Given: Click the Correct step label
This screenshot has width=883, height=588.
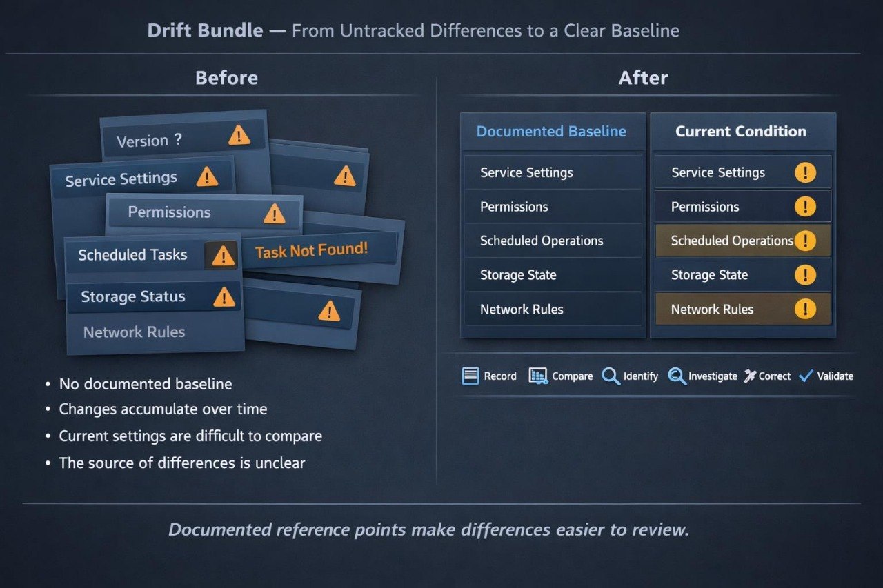Looking at the screenshot, I should click(775, 376).
